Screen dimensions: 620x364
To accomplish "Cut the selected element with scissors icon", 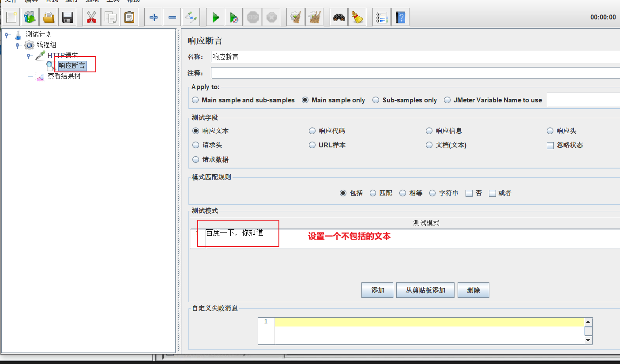I will click(x=91, y=18).
